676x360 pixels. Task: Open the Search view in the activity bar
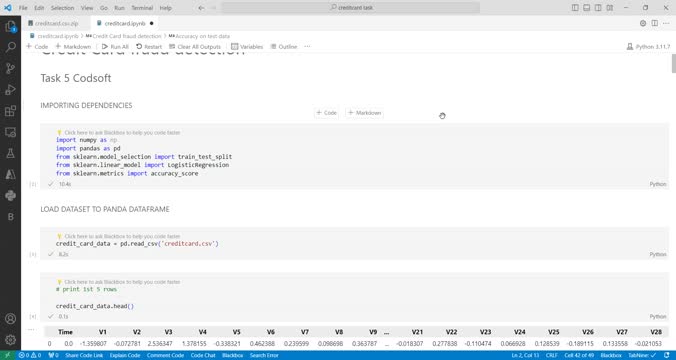point(10,47)
